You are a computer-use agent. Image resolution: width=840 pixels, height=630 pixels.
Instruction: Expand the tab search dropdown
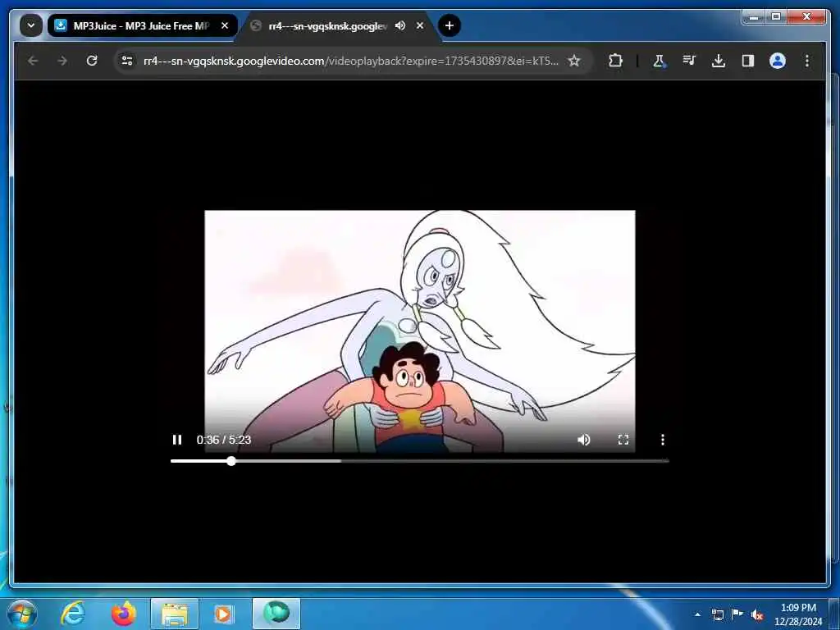[x=31, y=25]
